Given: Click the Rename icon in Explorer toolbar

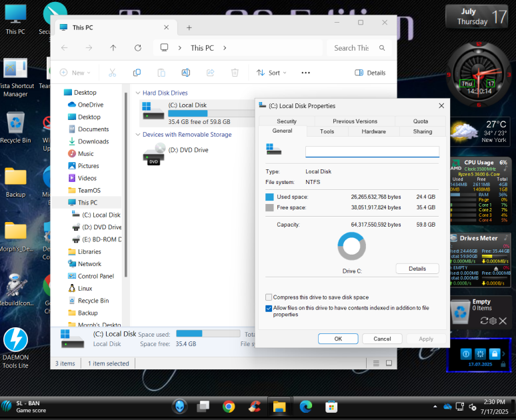Looking at the screenshot, I should pos(186,73).
